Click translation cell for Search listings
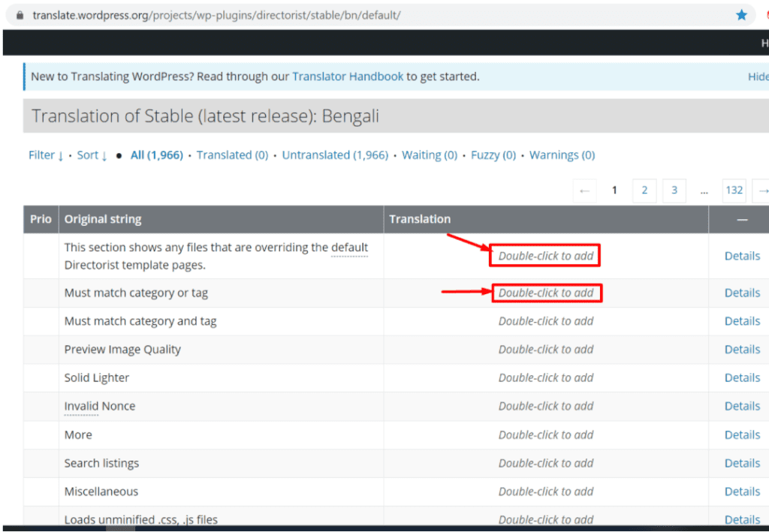 pos(546,464)
